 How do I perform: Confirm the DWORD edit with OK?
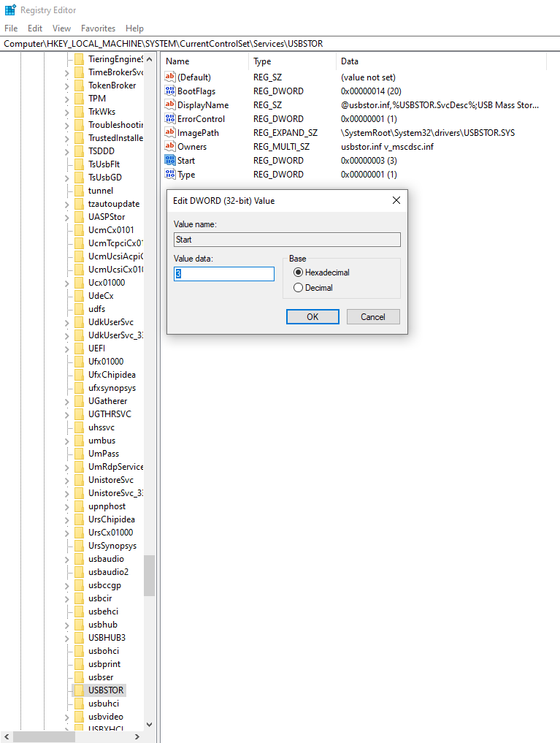click(x=312, y=316)
